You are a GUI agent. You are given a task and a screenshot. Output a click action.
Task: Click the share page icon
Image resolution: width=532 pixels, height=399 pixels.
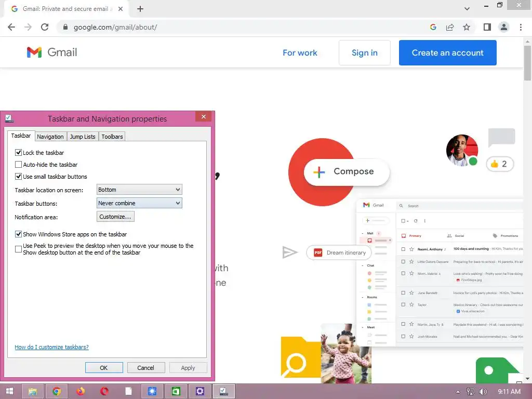450,27
